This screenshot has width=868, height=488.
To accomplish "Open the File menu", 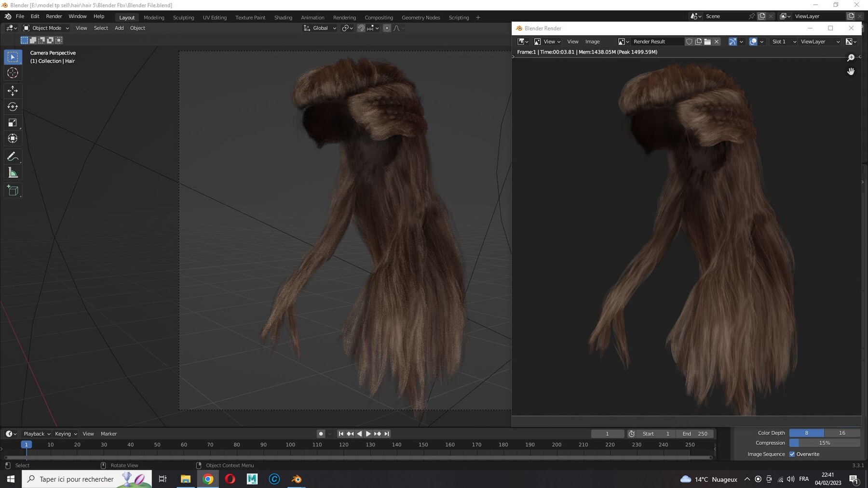I will (x=20, y=16).
